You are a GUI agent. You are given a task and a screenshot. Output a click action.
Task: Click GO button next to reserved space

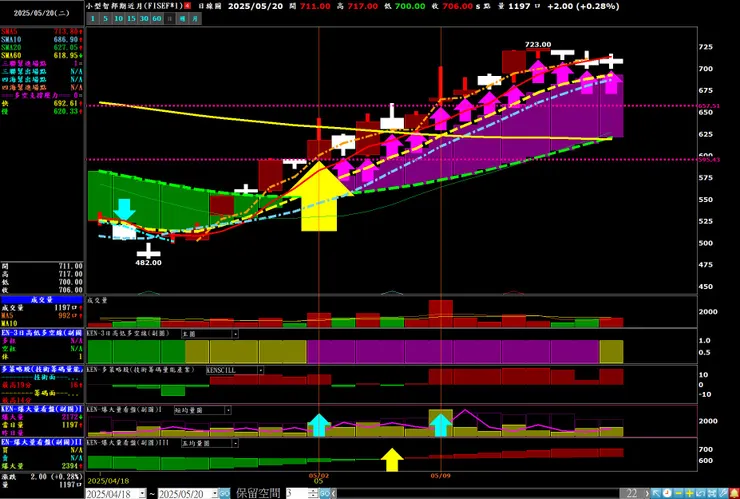point(325,493)
